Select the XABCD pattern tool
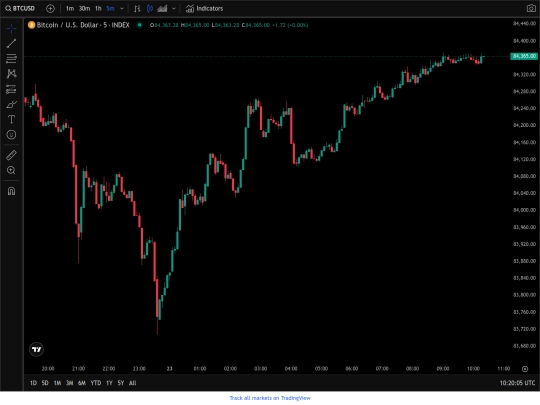The width and height of the screenshot is (540, 405). tap(11, 74)
